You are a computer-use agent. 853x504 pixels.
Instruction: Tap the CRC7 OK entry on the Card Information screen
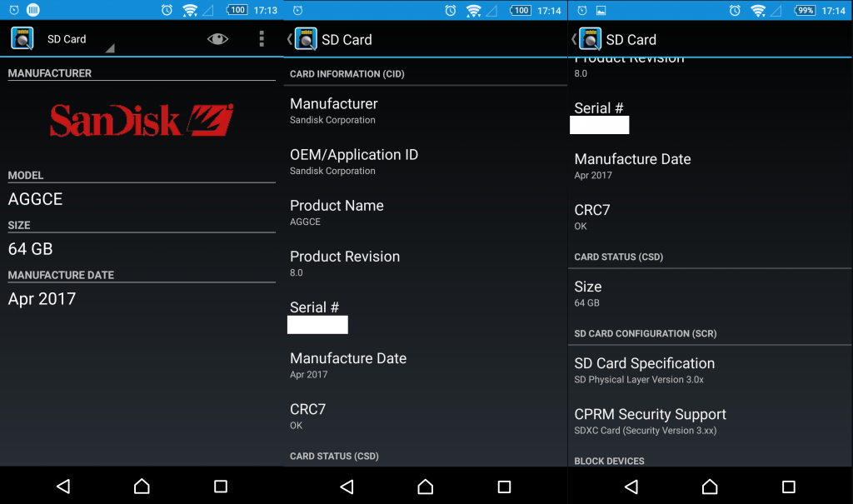click(x=426, y=417)
